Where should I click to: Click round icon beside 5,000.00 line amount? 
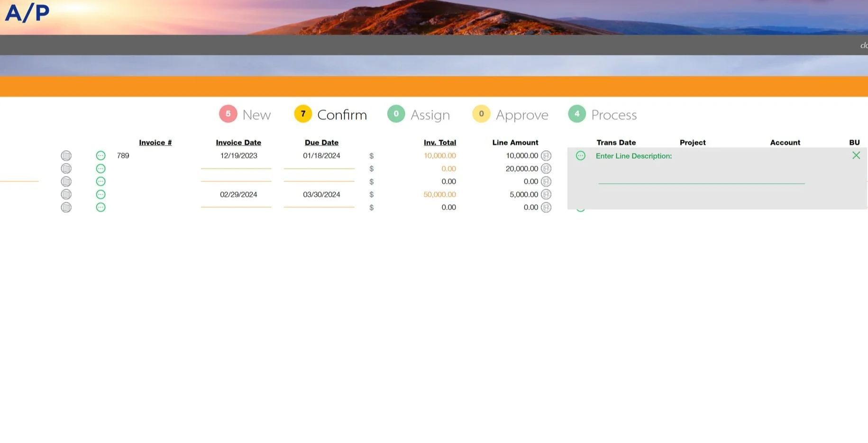546,194
